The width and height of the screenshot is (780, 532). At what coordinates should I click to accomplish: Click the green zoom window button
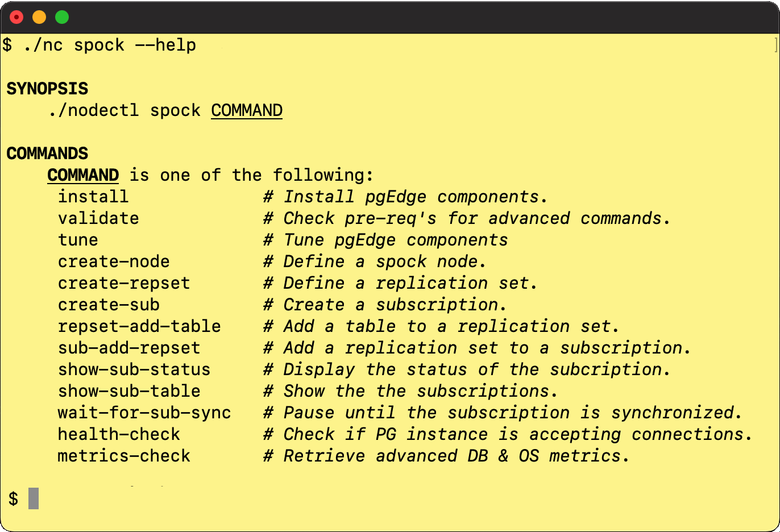tap(62, 17)
